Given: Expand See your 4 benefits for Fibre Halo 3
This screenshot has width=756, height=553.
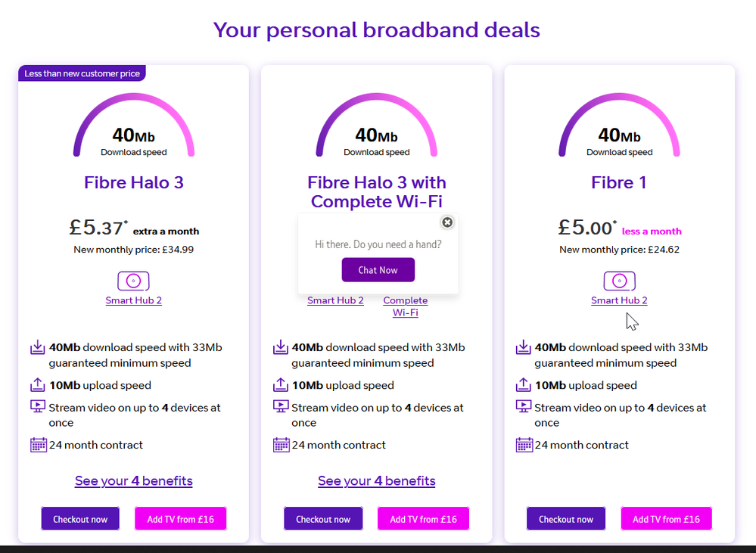Looking at the screenshot, I should 134,481.
